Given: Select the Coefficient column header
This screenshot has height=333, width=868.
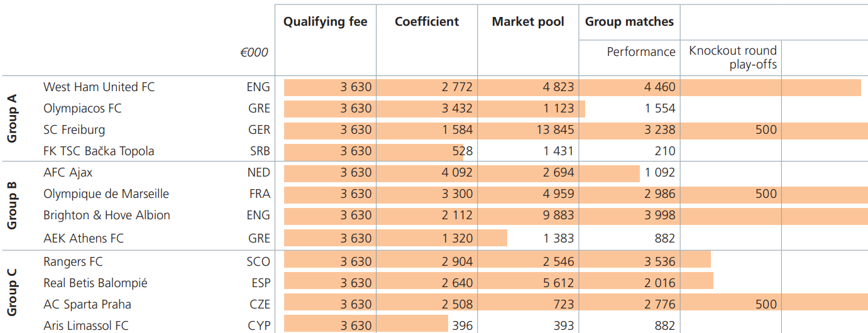Looking at the screenshot, I should point(427,22).
